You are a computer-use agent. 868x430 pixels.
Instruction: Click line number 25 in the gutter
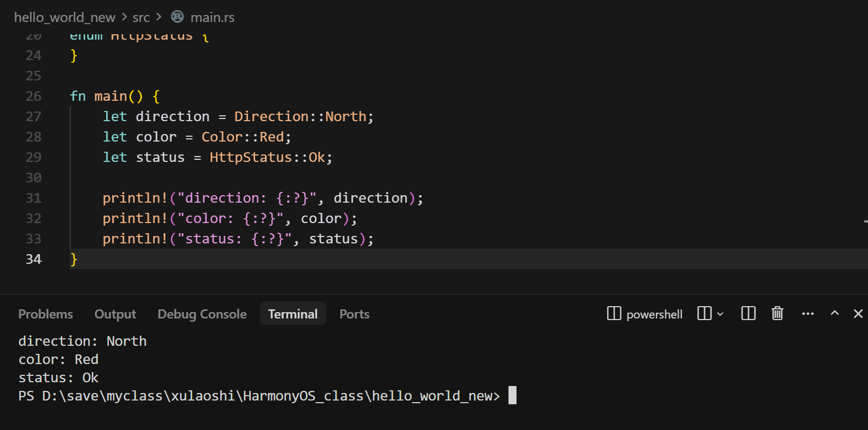coord(33,76)
